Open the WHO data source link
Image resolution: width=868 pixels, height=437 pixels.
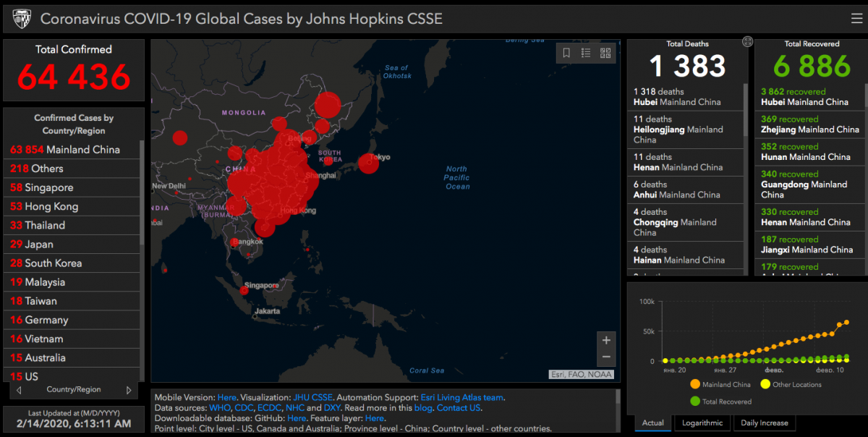click(x=220, y=408)
